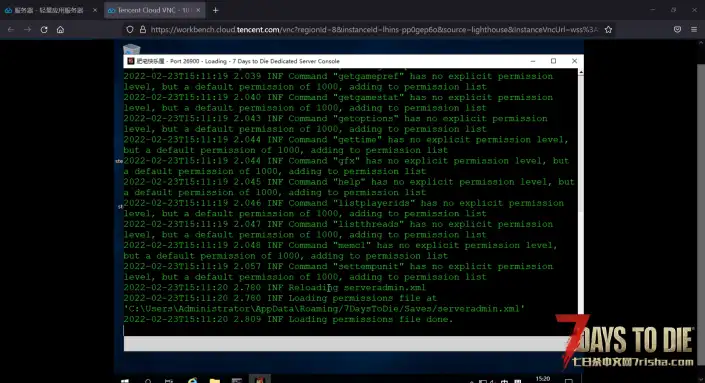Click the "getgamepref" command log line

point(339,81)
